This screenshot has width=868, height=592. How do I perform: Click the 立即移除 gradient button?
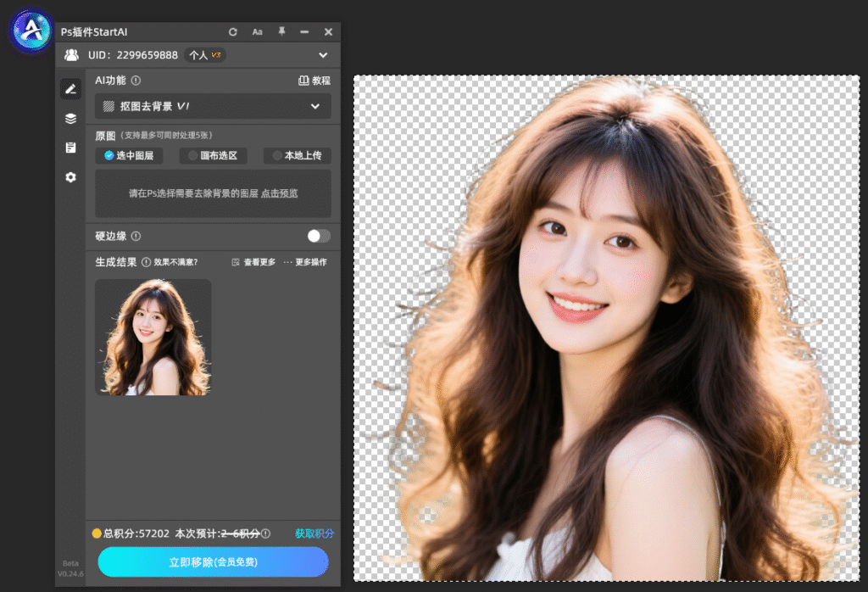click(213, 562)
